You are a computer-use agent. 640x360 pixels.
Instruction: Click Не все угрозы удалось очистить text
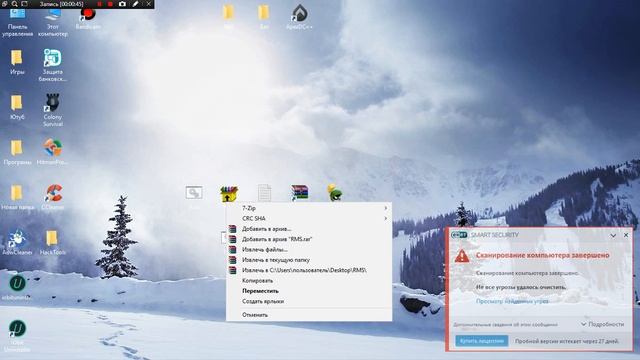521,287
